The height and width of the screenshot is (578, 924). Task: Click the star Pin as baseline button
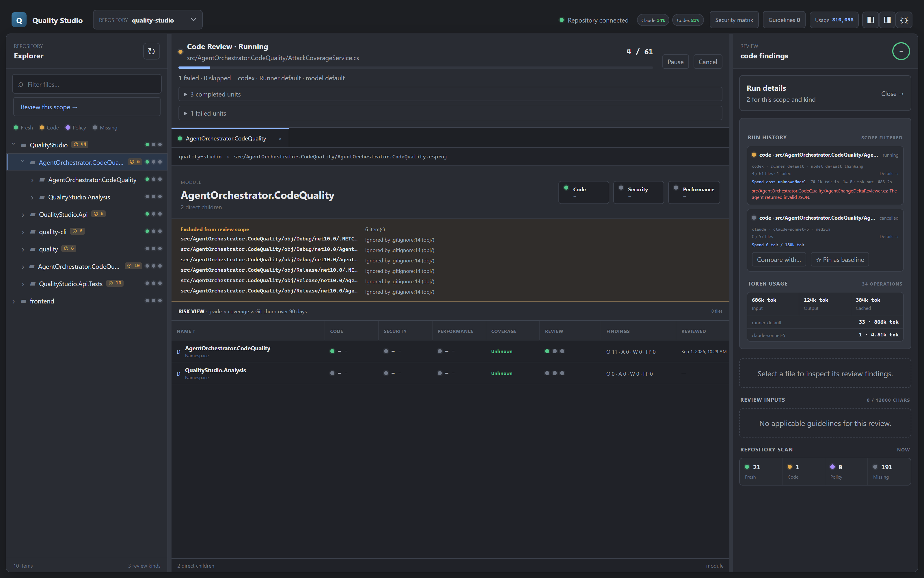coord(840,260)
